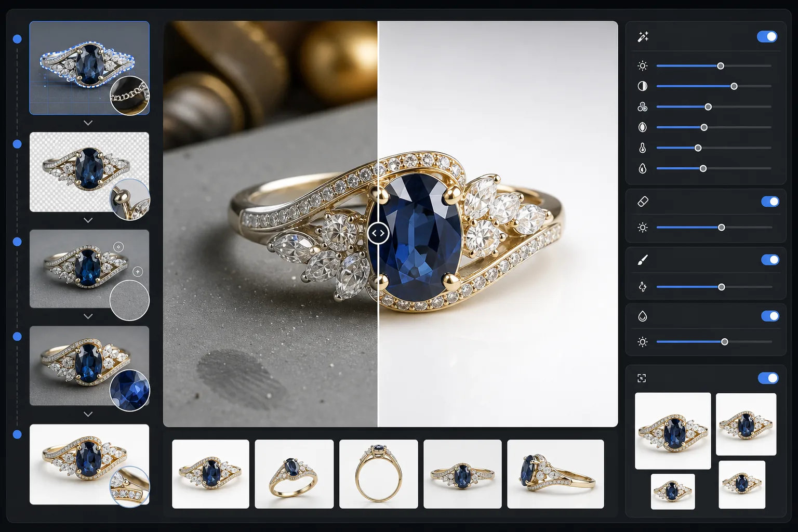This screenshot has height=532, width=798.
Task: Toggle the droplet panel switch
Action: pyautogui.click(x=770, y=316)
